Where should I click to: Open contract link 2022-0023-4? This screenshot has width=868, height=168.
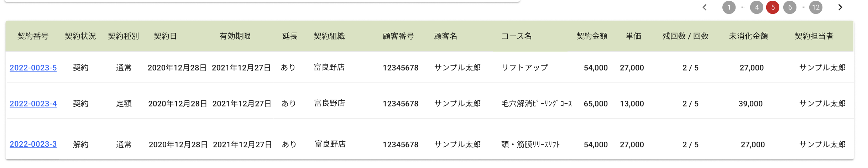pyautogui.click(x=33, y=104)
